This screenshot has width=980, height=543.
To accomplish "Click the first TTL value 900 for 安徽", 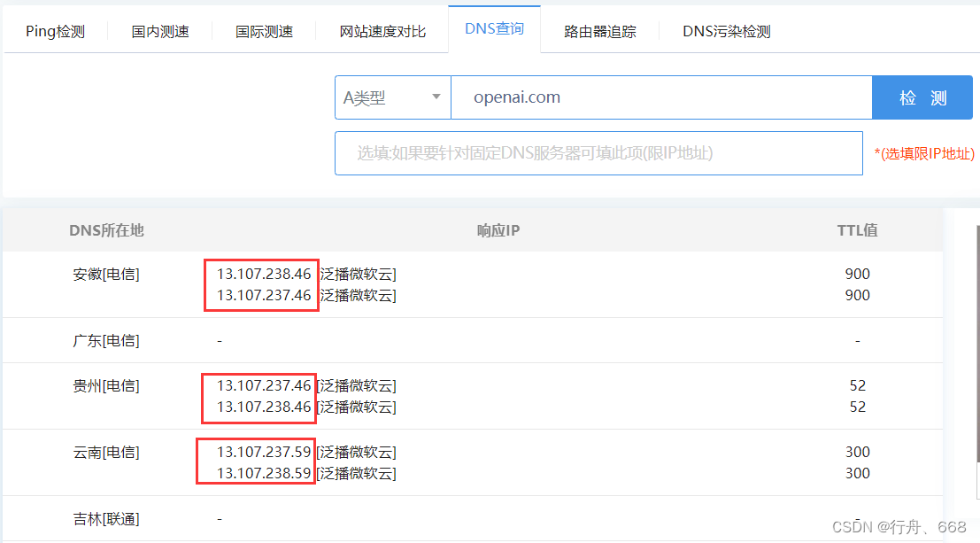I will click(858, 274).
